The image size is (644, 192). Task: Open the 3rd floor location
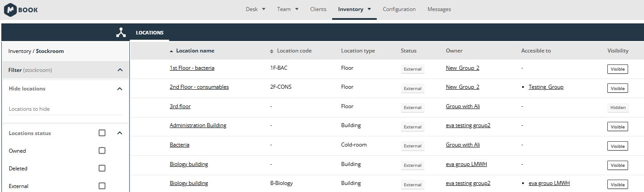coord(180,106)
